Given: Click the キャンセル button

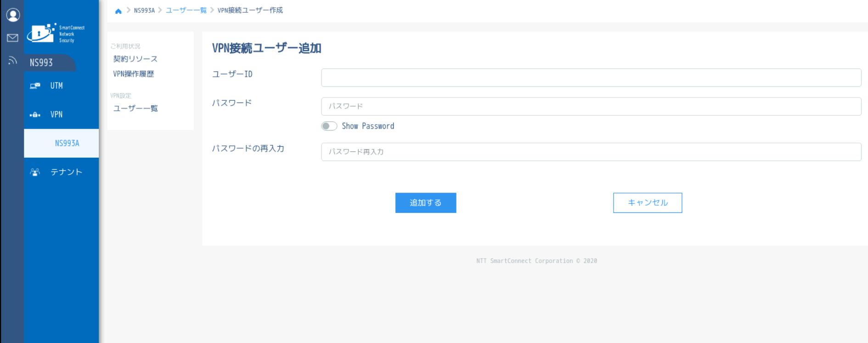Looking at the screenshot, I should click(648, 203).
